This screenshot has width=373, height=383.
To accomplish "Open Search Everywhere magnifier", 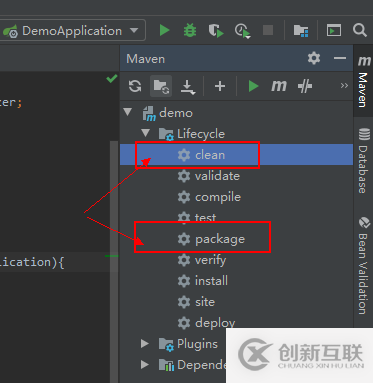I will (360, 30).
